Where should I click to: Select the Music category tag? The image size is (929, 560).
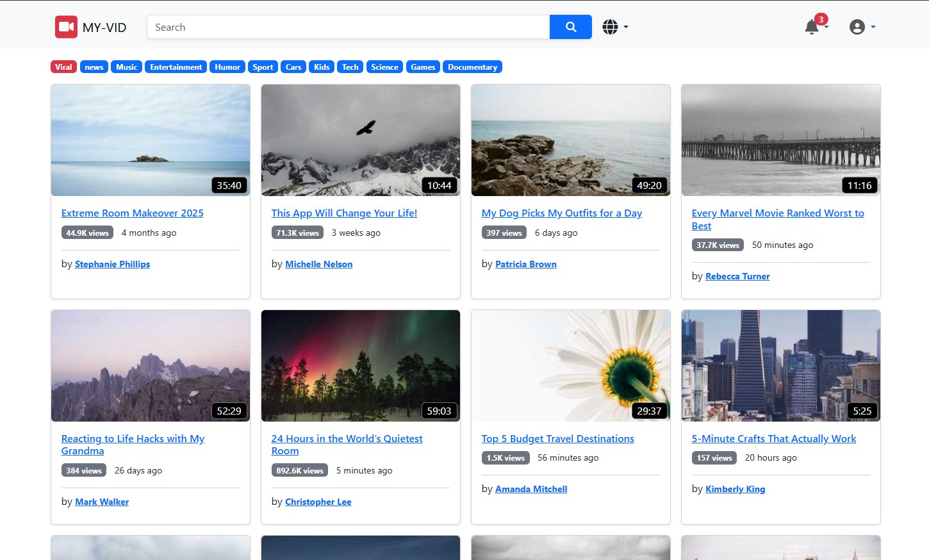pos(126,67)
